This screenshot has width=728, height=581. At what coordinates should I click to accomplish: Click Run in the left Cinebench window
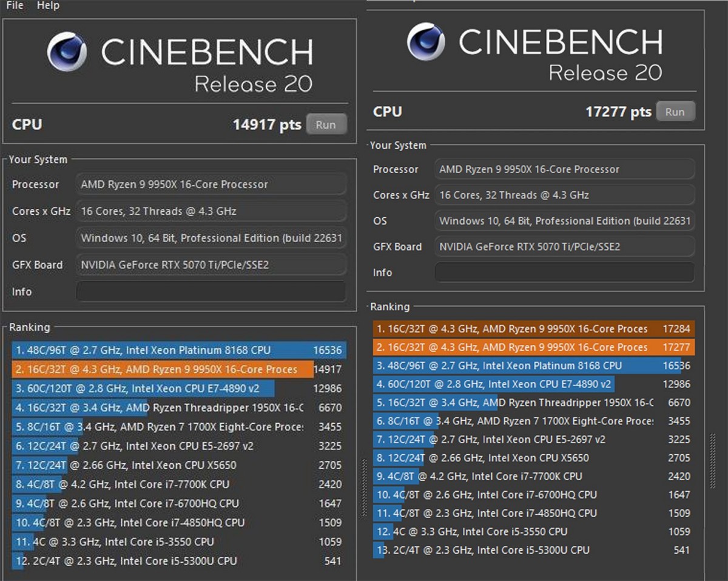pyautogui.click(x=326, y=124)
